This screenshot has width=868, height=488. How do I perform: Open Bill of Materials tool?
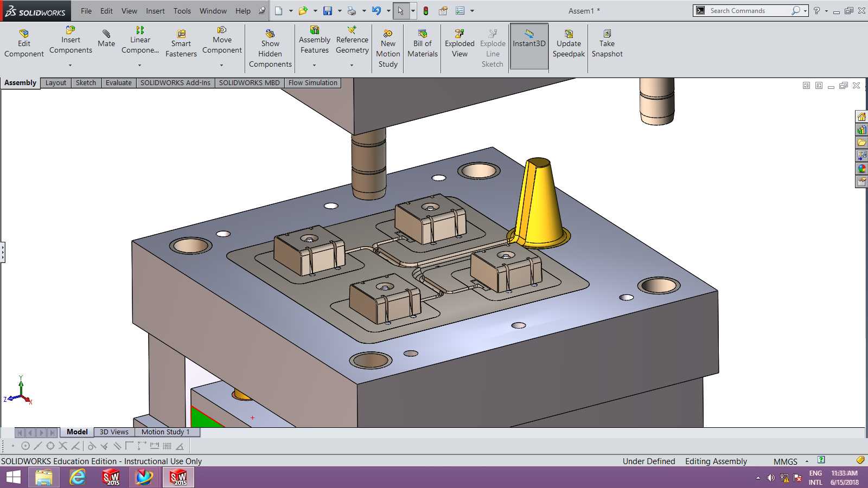point(423,44)
